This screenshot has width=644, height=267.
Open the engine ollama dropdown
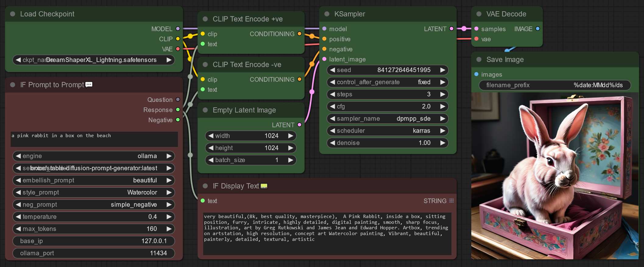[94, 156]
